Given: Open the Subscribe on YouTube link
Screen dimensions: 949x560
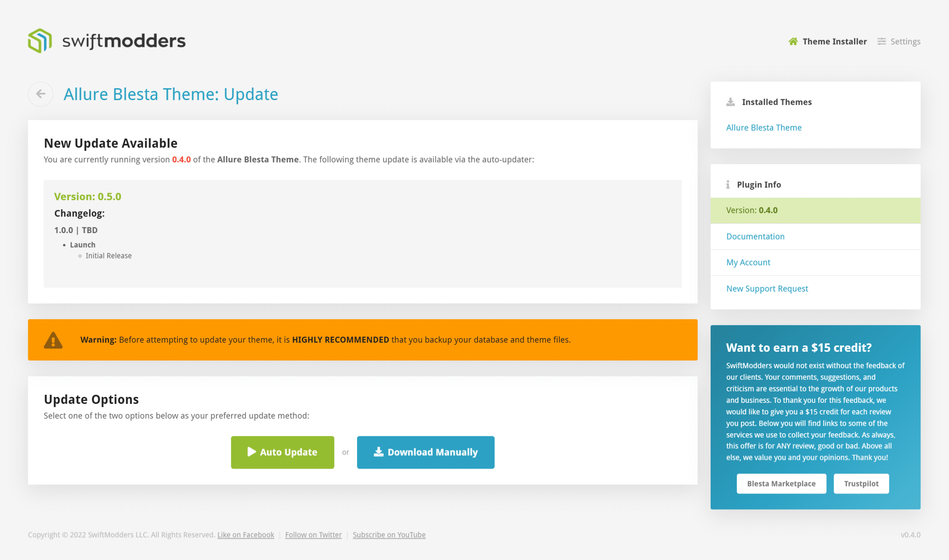Looking at the screenshot, I should 389,535.
